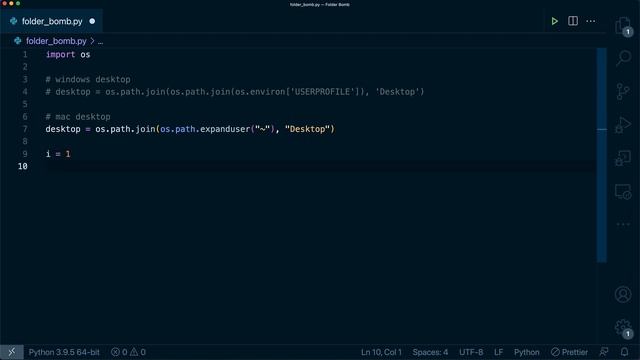The width and height of the screenshot is (640, 360).
Task: Open remote window from status bar corner
Action: (x=11, y=352)
